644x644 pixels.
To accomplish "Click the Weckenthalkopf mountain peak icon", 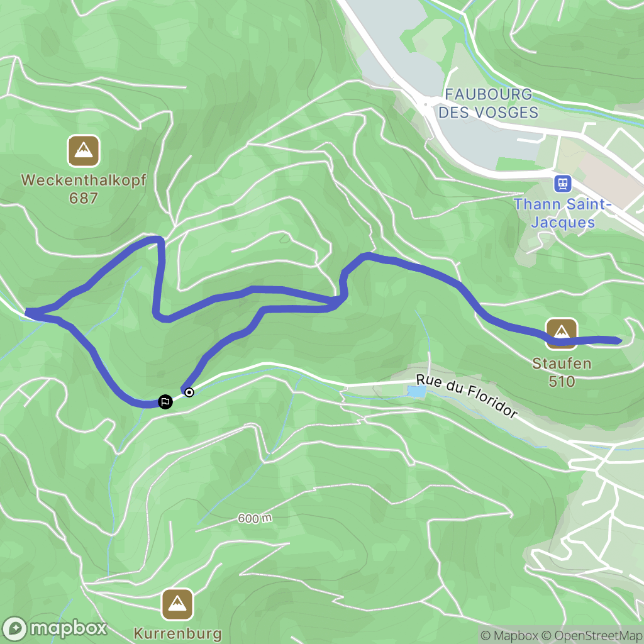I will pos(84,151).
